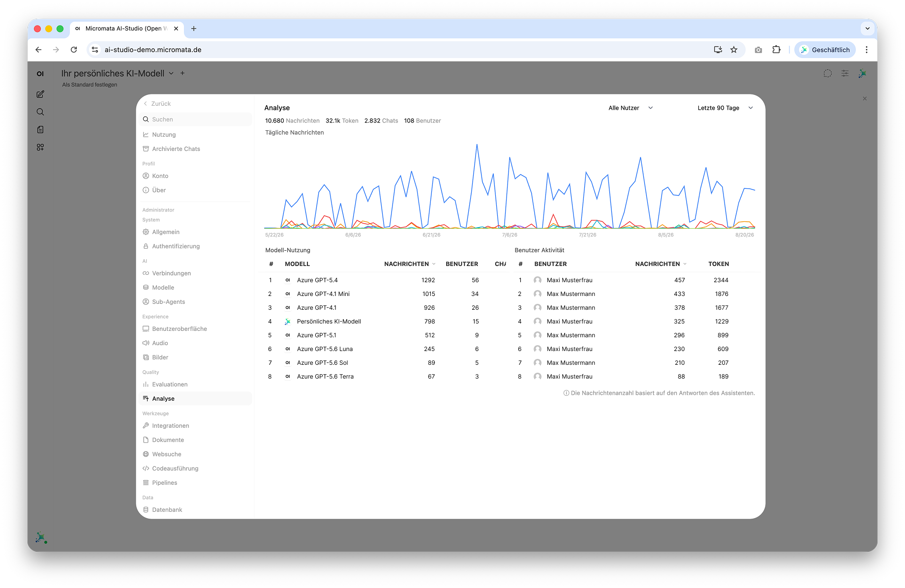Close the Micromata AI-Studio browser tab
Screen dimensions: 905x588
click(x=176, y=29)
